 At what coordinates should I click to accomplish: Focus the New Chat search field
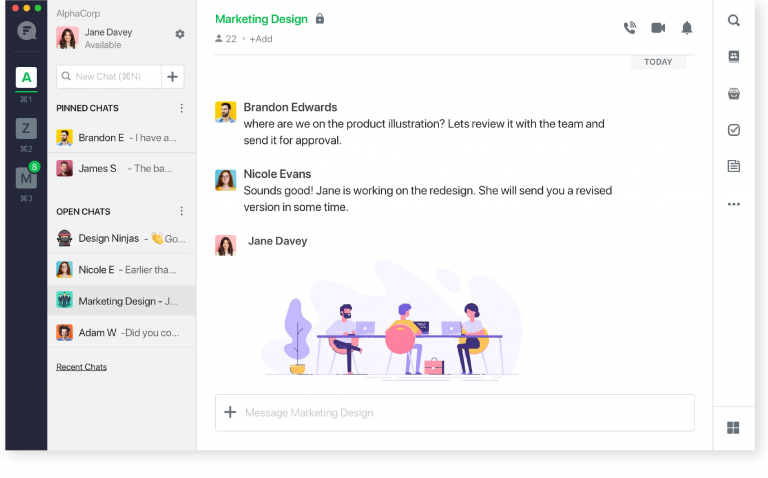pos(109,77)
